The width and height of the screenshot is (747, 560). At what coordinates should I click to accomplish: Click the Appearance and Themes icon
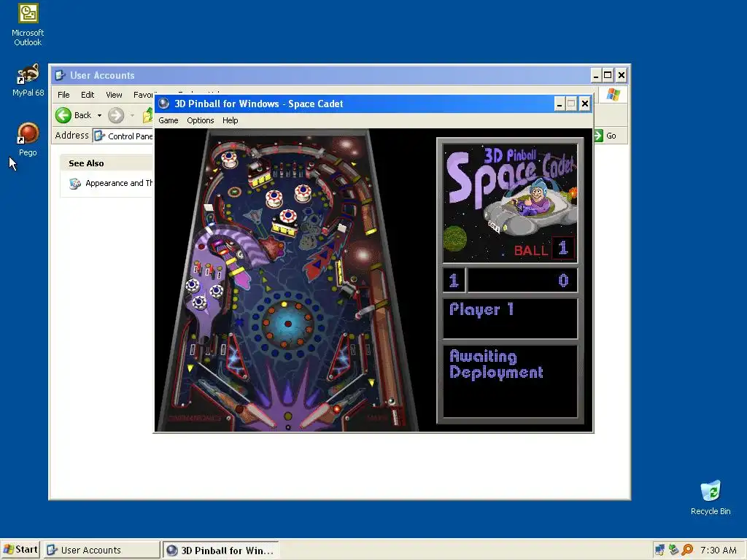pyautogui.click(x=75, y=183)
